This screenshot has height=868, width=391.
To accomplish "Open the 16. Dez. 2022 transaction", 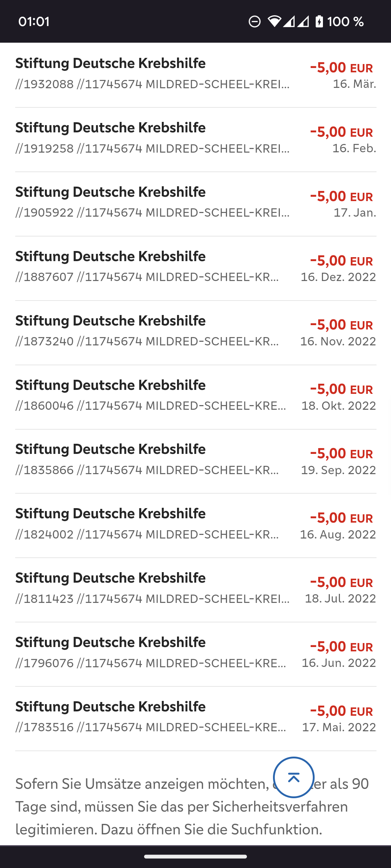I will pyautogui.click(x=195, y=267).
